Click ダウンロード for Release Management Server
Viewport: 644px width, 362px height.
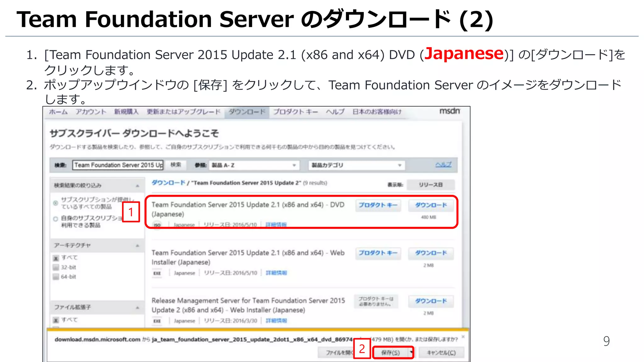(x=431, y=301)
